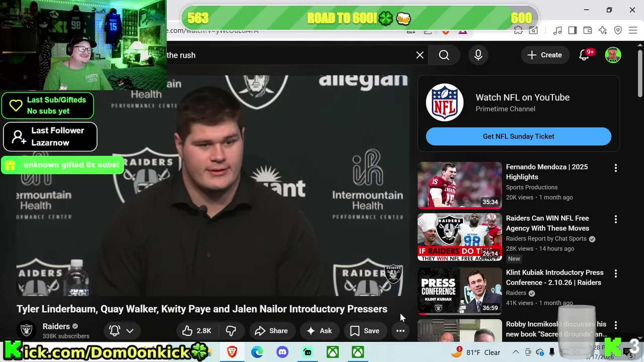Save the video to a playlist
This screenshot has width=644, height=362.
(x=365, y=331)
